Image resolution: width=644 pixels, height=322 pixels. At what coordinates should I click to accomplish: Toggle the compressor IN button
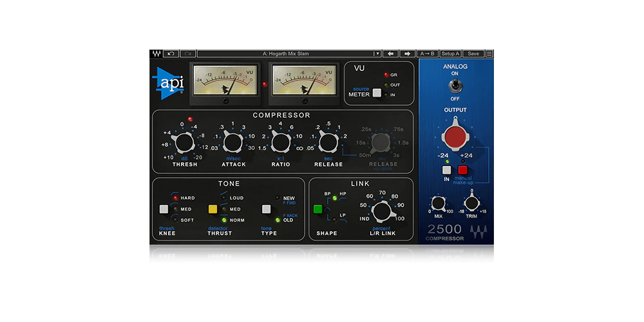[x=446, y=169]
